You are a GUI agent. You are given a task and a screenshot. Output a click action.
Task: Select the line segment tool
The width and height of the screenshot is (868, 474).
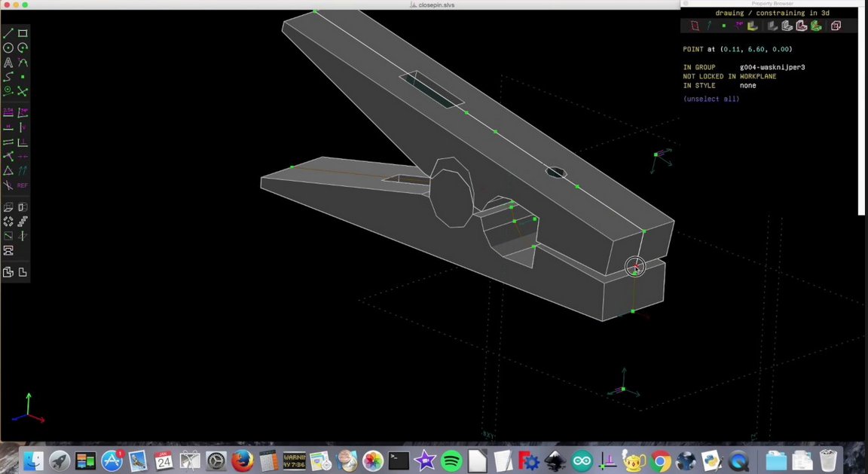pyautogui.click(x=9, y=32)
